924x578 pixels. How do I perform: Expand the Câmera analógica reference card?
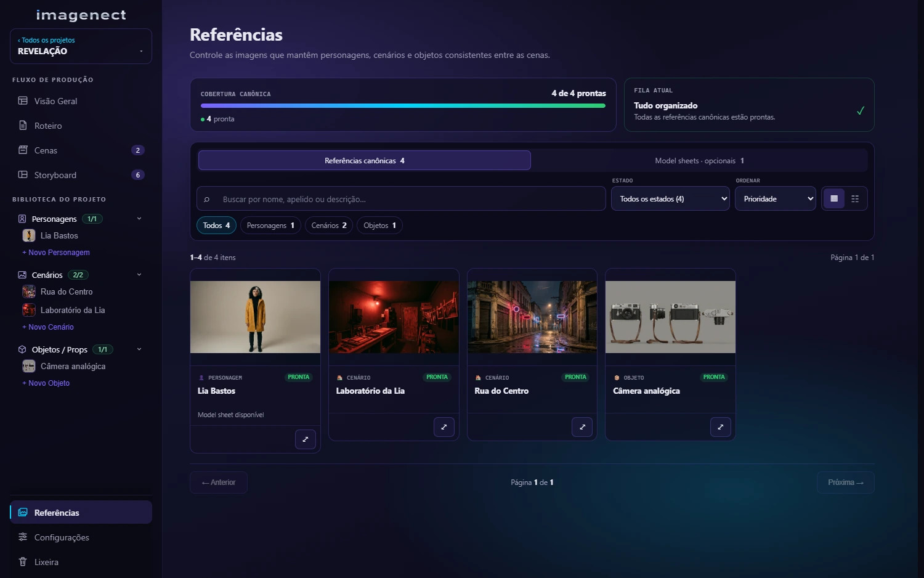click(721, 427)
